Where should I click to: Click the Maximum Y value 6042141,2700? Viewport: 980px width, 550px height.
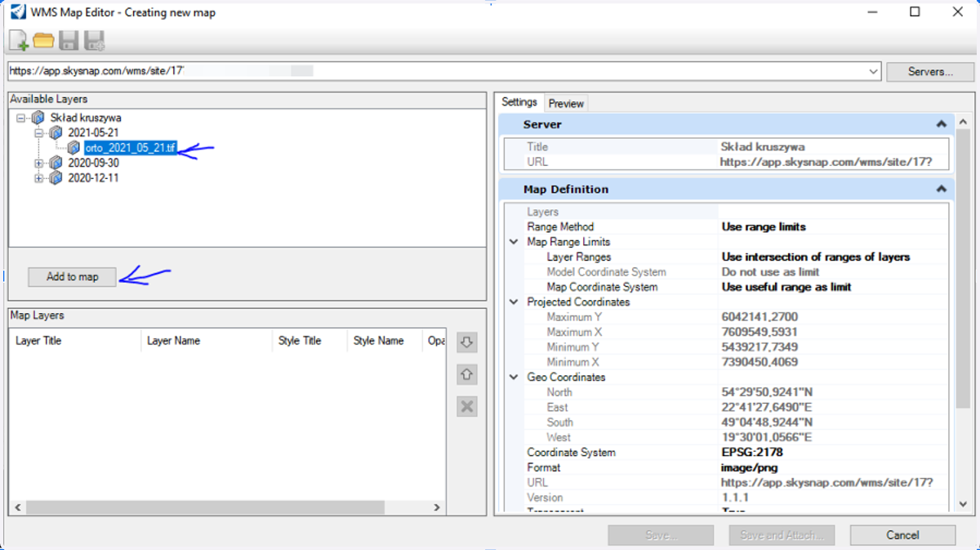point(759,317)
